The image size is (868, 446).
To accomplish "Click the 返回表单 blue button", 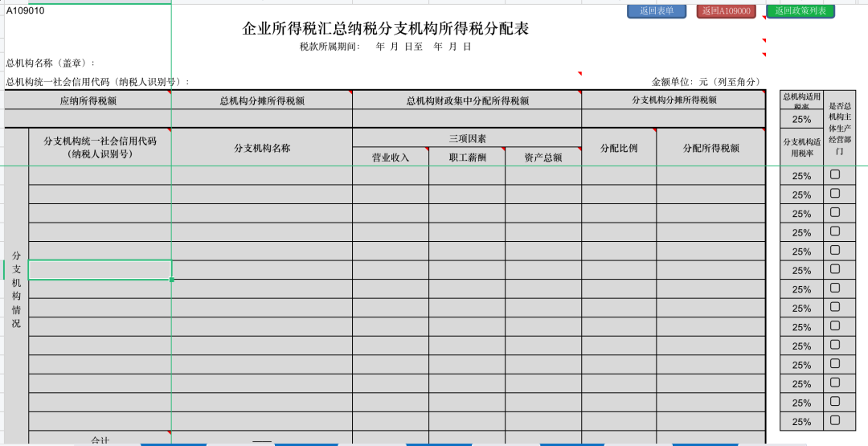I will pyautogui.click(x=656, y=11).
